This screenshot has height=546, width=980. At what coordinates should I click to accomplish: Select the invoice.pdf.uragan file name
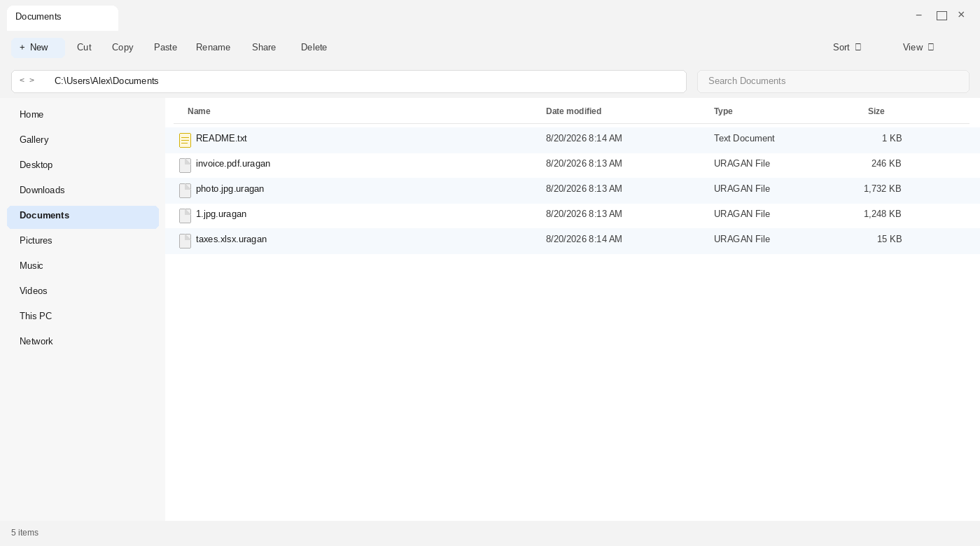click(233, 164)
